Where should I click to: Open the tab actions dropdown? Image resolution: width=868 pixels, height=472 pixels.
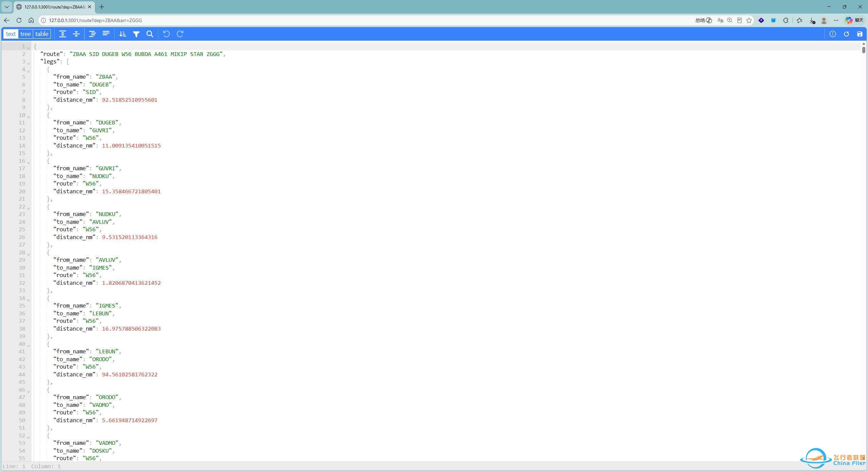[x=7, y=7]
